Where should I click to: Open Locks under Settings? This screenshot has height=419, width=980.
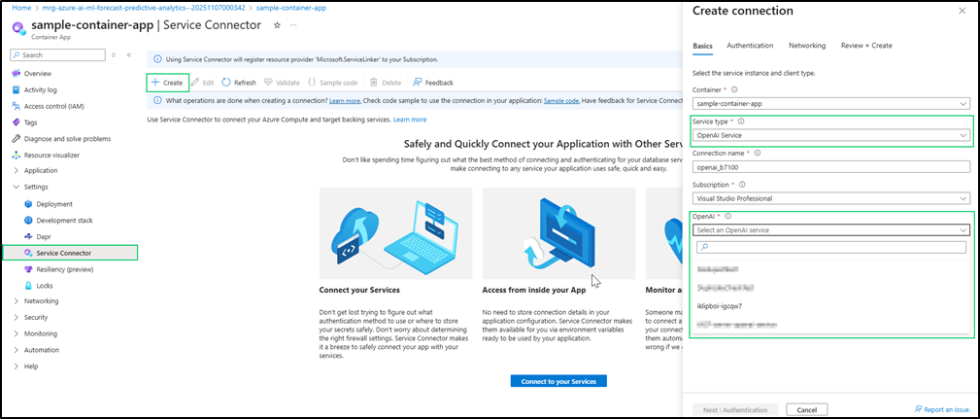(x=45, y=285)
